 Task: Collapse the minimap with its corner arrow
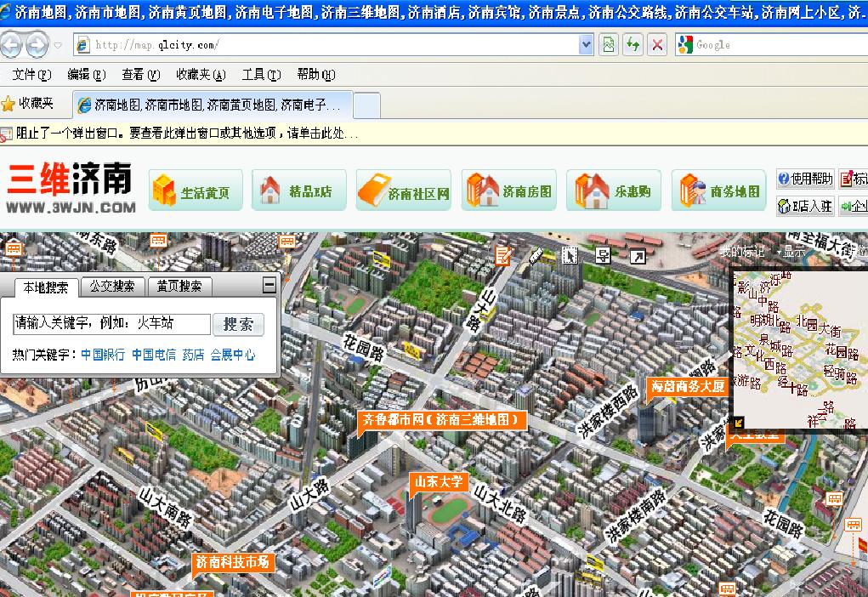click(x=738, y=424)
